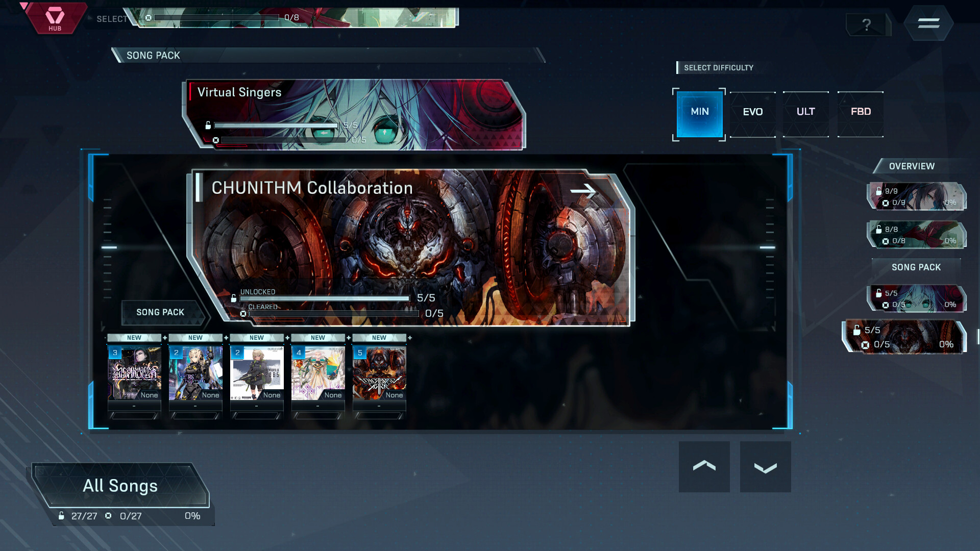980x551 pixels.
Task: Click the CLEARED 0/5 progress bar
Action: [334, 314]
